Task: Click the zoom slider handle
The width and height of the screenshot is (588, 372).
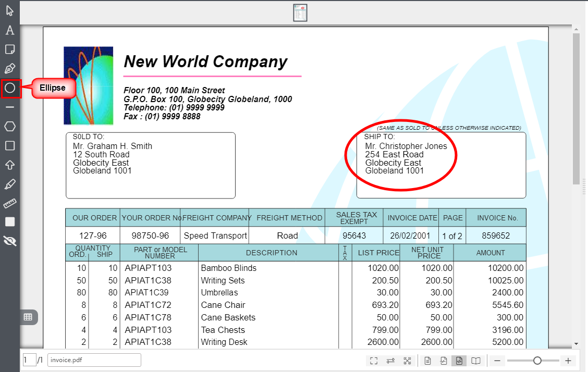Action: 537,361
